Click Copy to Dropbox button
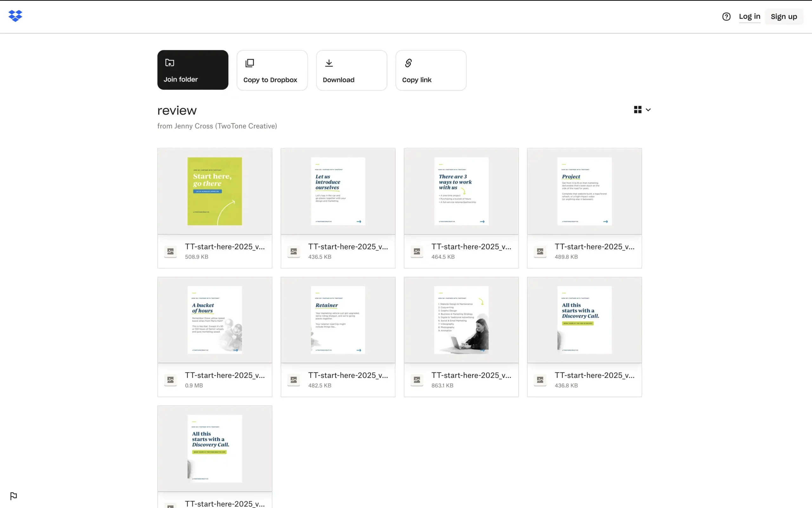The image size is (812, 508). coord(272,70)
